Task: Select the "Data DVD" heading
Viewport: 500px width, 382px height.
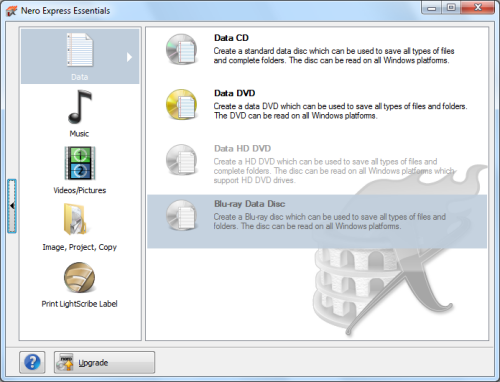Action: [x=235, y=93]
